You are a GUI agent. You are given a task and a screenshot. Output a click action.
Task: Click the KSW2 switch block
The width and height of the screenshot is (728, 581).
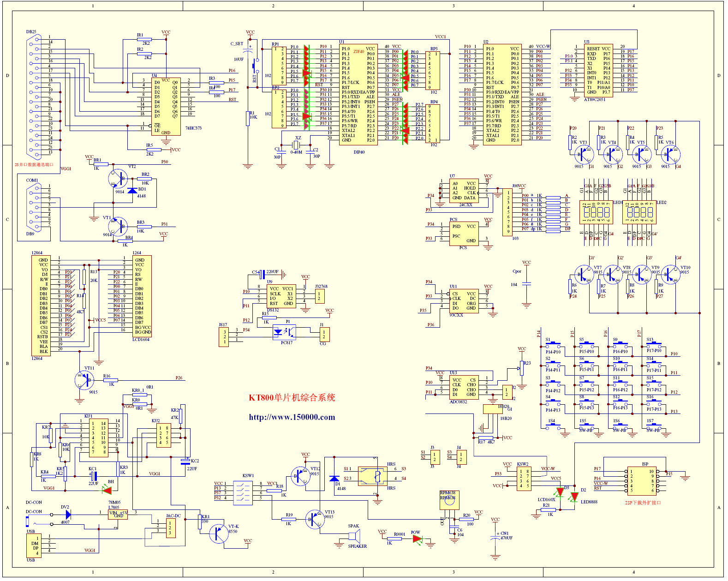tap(524, 478)
